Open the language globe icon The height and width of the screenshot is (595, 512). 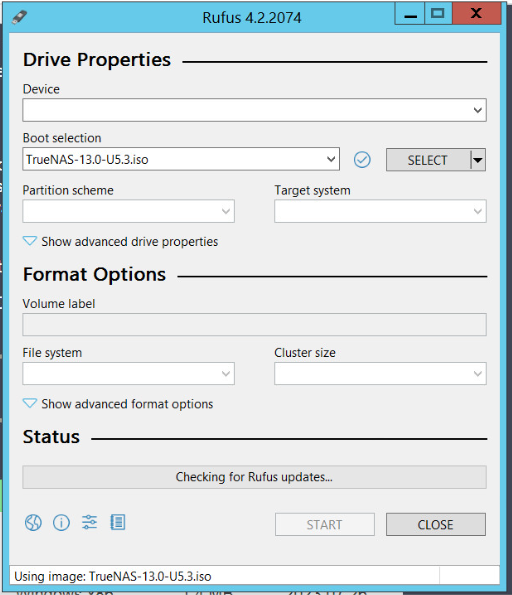point(33,523)
